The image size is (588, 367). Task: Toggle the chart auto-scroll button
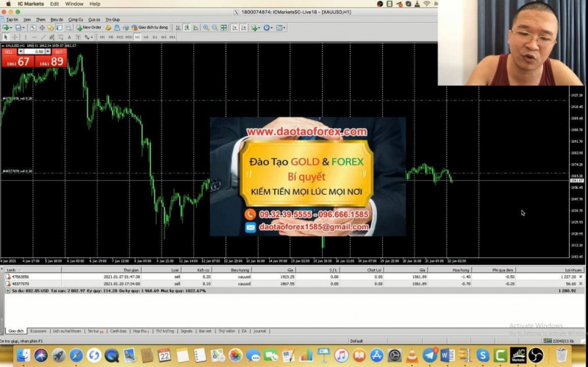click(234, 28)
